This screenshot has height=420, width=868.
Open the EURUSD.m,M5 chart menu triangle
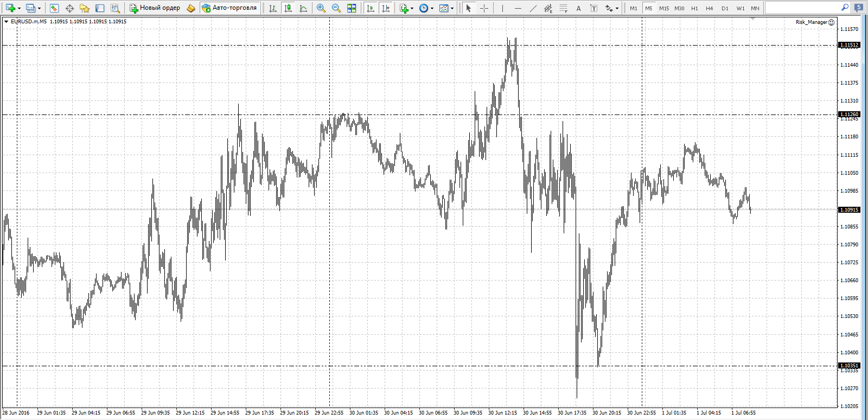click(6, 22)
